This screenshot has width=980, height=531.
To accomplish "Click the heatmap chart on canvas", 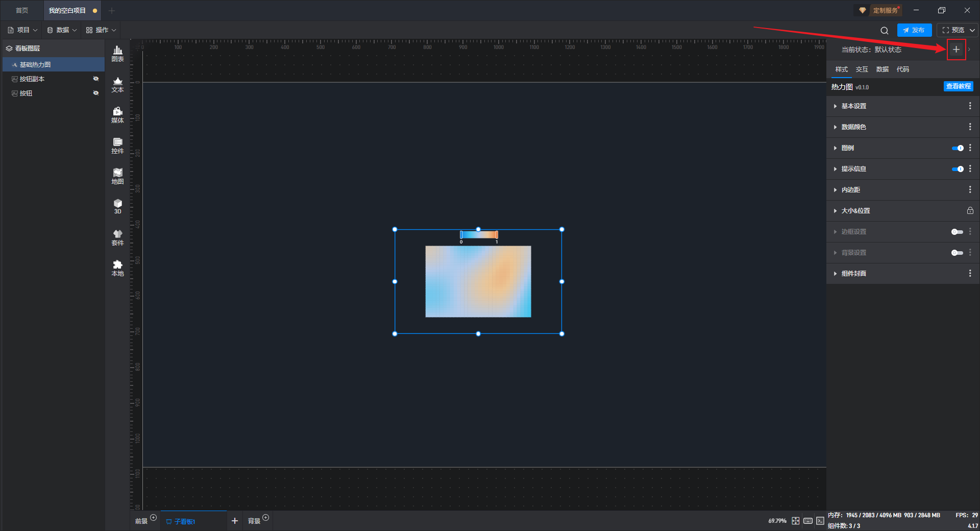I will click(x=478, y=281).
